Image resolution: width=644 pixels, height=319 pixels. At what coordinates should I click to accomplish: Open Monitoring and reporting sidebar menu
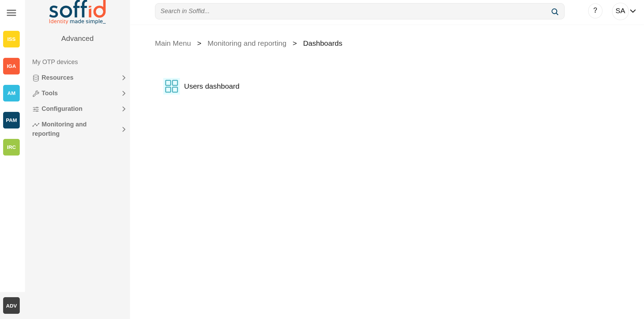[64, 129]
